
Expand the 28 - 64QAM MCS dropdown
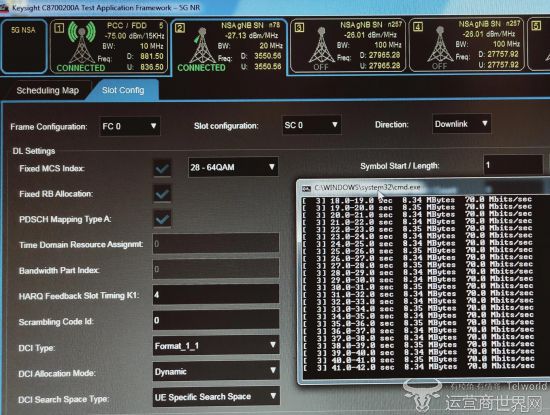[x=233, y=167]
